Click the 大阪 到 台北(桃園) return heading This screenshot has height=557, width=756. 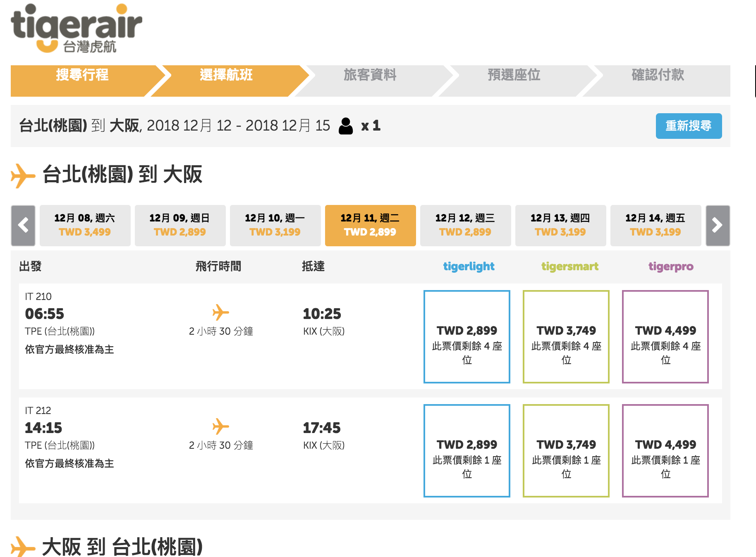pos(122,547)
